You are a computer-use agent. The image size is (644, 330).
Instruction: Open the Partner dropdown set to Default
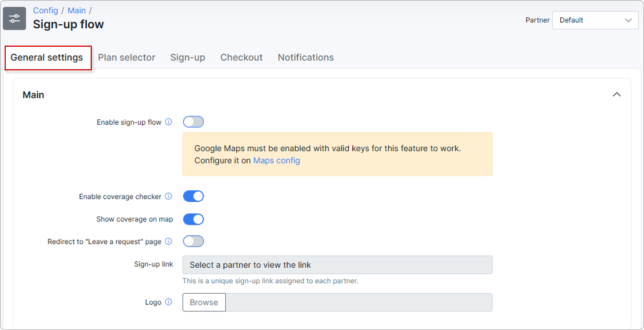point(595,20)
